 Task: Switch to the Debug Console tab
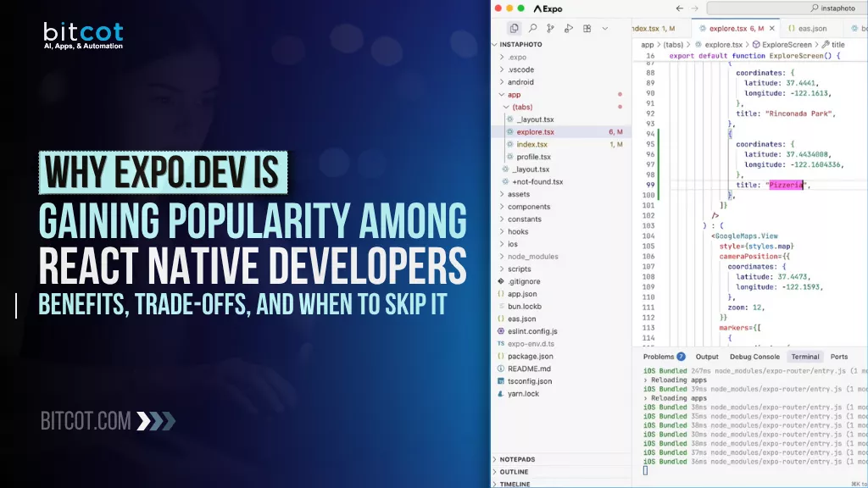tap(755, 357)
